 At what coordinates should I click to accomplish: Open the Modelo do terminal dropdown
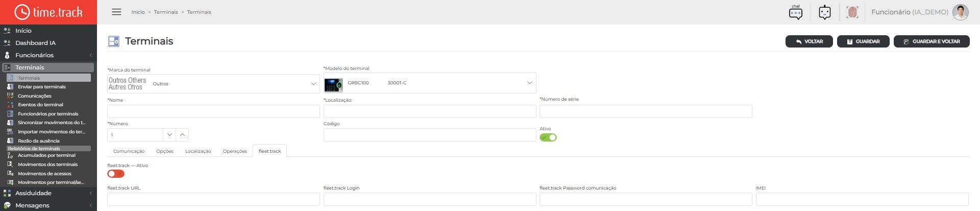pos(430,83)
